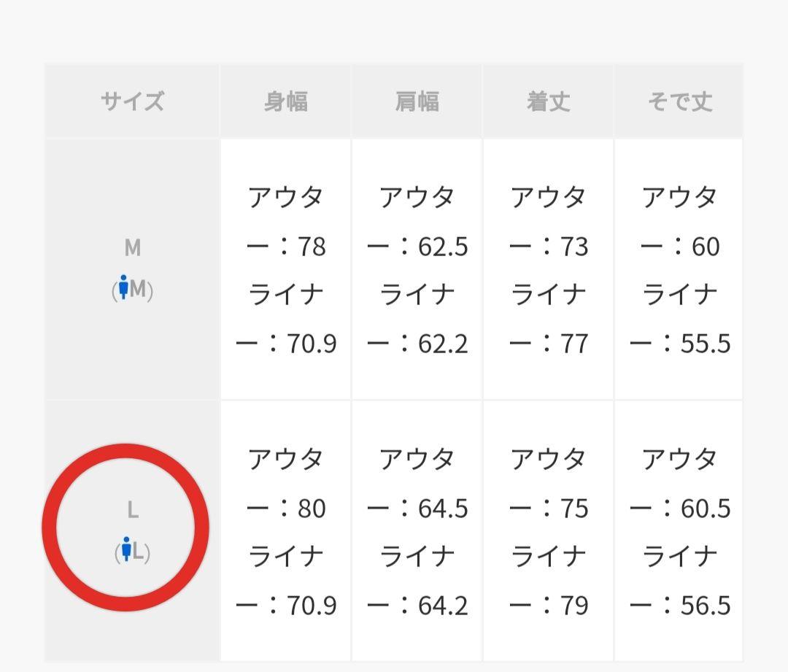Select the そで丈 column header

tap(679, 101)
